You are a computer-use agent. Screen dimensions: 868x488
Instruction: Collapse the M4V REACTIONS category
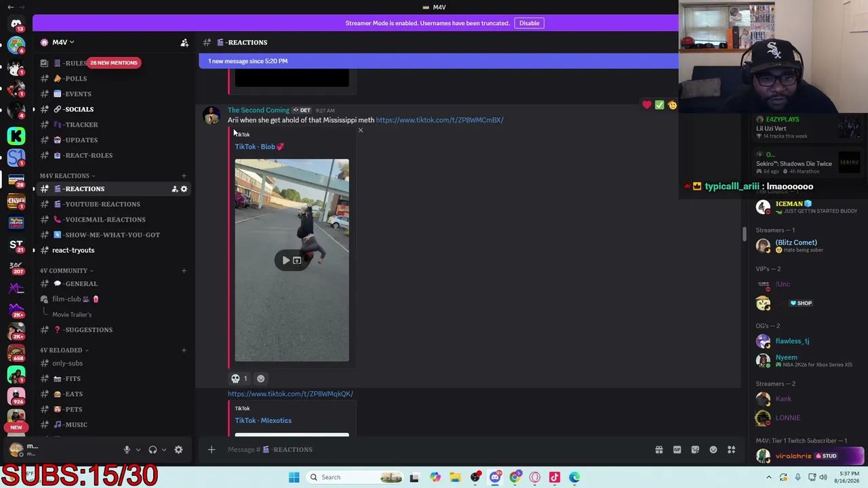tap(67, 176)
